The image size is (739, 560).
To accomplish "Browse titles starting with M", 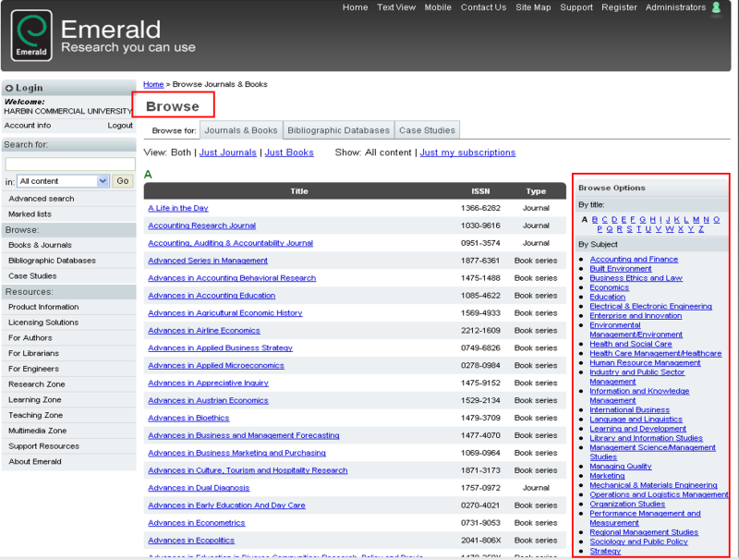I will coord(697,220).
